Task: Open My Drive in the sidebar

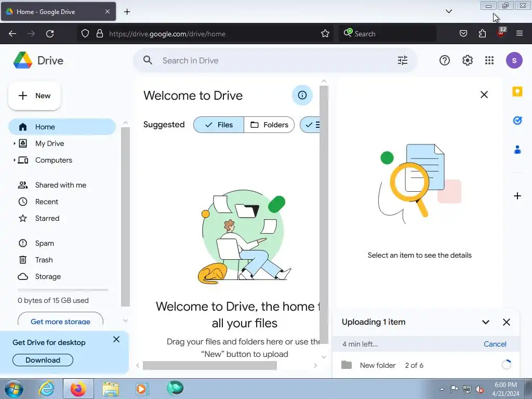Action: pos(62,143)
